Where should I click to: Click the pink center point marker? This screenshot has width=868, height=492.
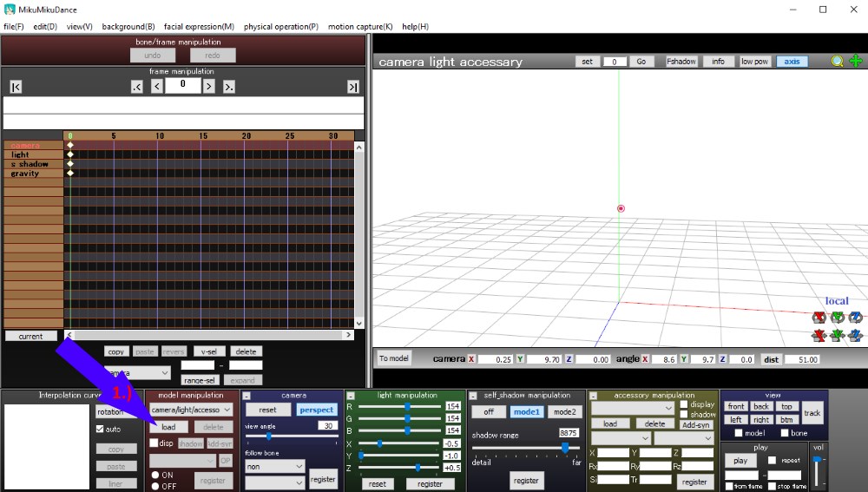(x=621, y=208)
